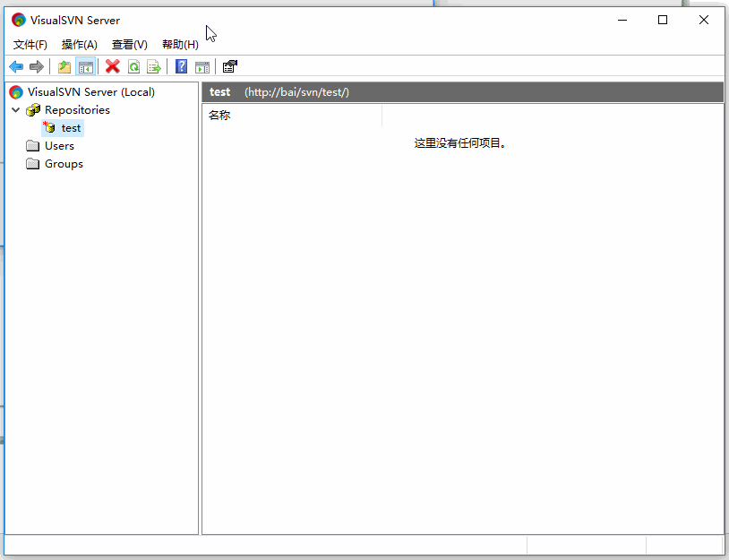
Task: Open the 操作(A) menu
Action: click(80, 45)
